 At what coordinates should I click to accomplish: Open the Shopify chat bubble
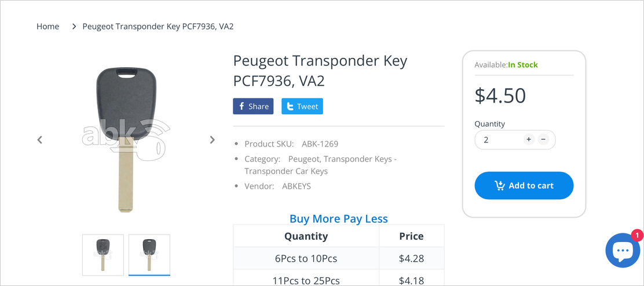click(622, 250)
